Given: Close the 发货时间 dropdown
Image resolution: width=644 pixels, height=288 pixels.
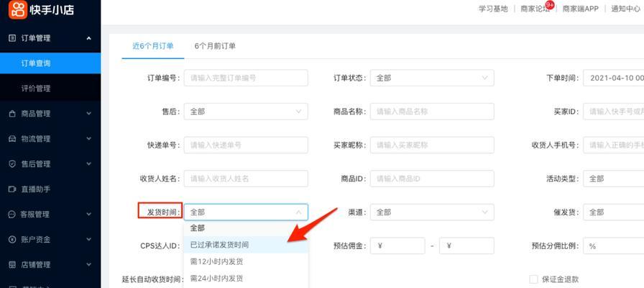Looking at the screenshot, I should click(x=246, y=212).
